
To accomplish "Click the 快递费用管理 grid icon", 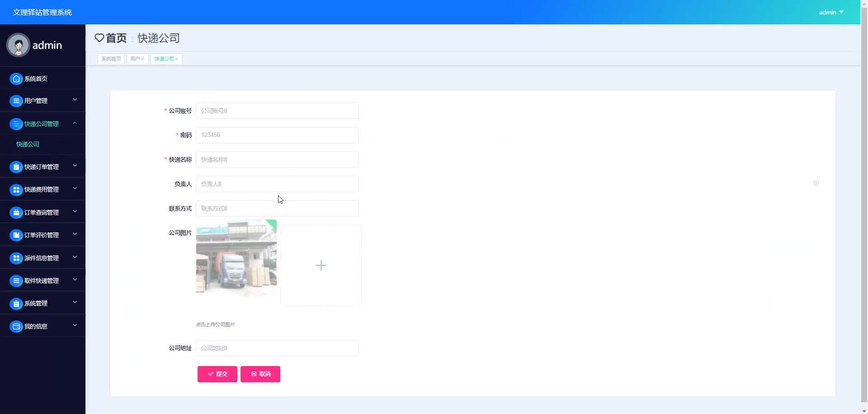I will [16, 189].
